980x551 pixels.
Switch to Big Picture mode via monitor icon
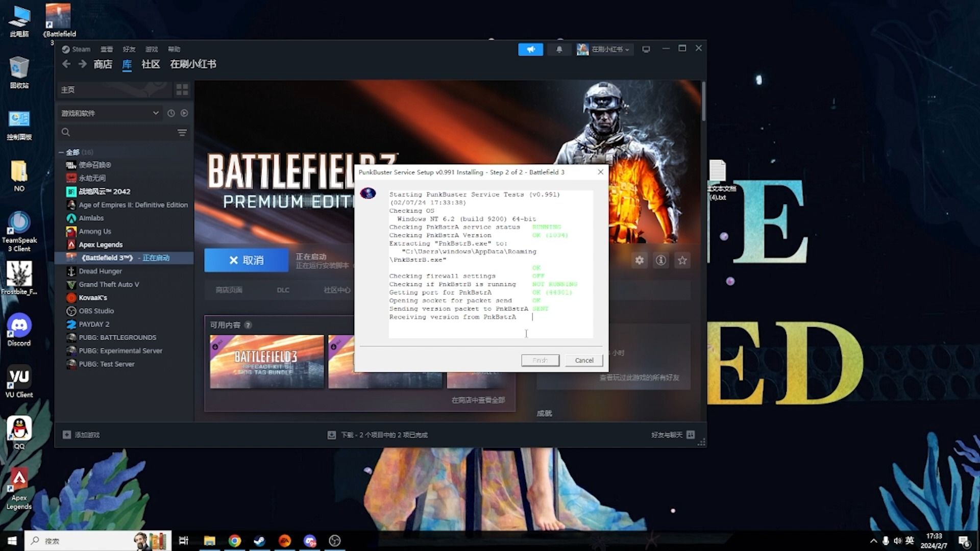click(x=646, y=49)
